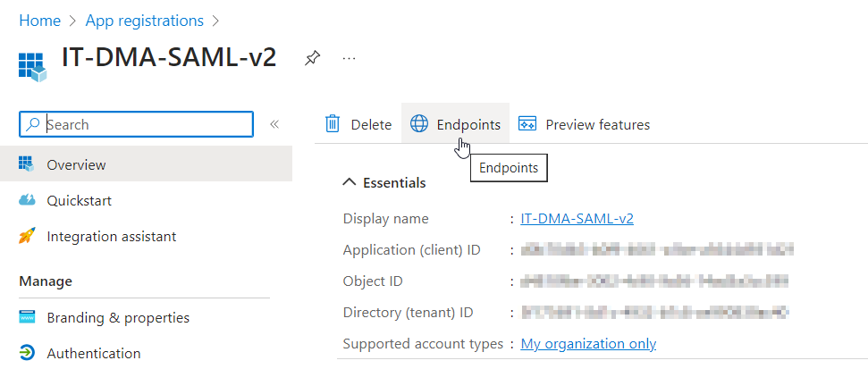Click the Quickstart cloud icon
This screenshot has height=369, width=868.
tap(27, 200)
